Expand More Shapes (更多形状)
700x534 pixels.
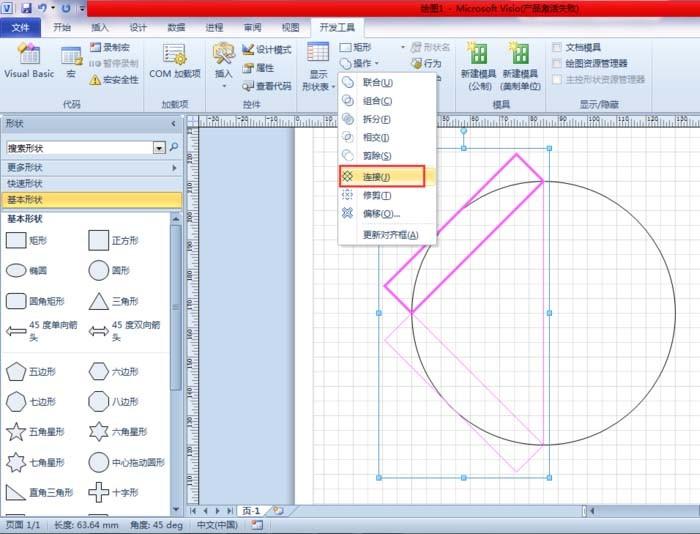[92, 168]
